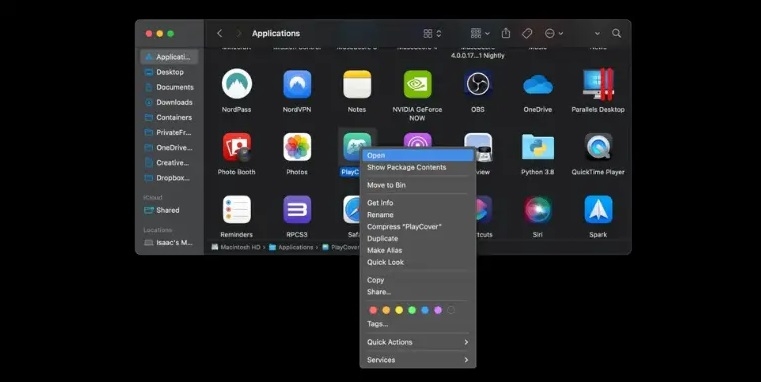
Task: Open the NordPass app icon
Action: (x=236, y=84)
